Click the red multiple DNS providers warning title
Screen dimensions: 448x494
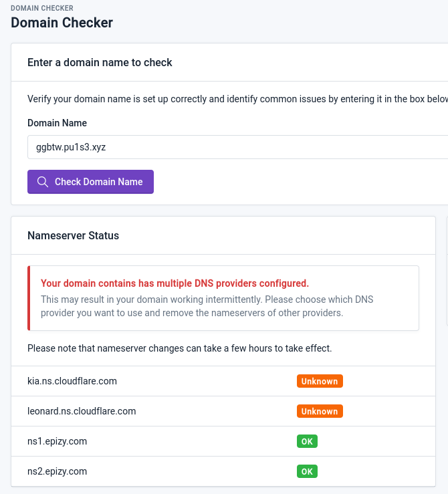click(x=175, y=283)
